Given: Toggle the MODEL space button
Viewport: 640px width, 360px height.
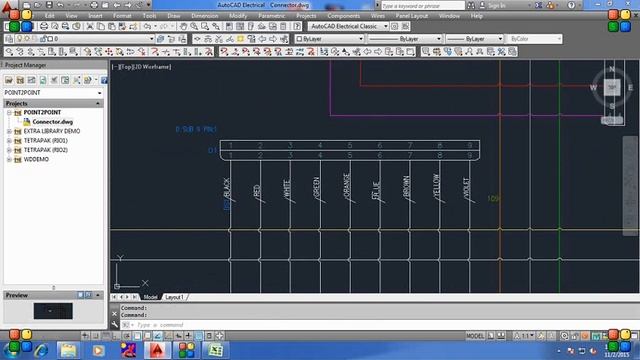Looking at the screenshot, I should (x=475, y=336).
